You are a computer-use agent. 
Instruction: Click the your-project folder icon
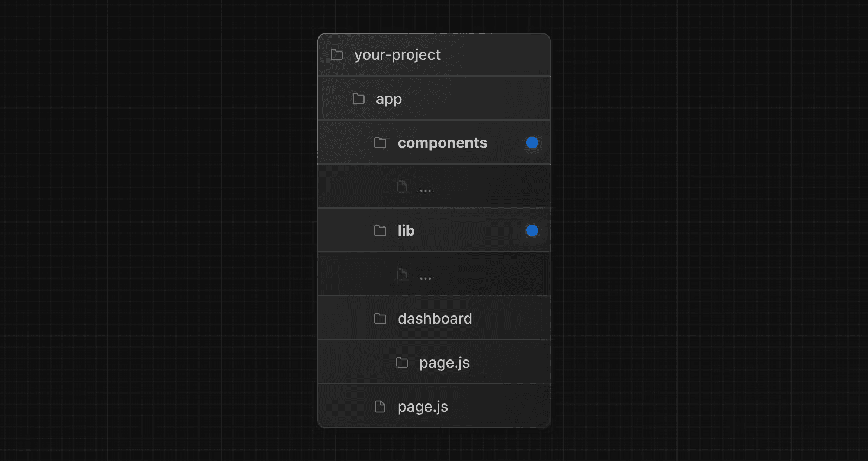tap(337, 55)
